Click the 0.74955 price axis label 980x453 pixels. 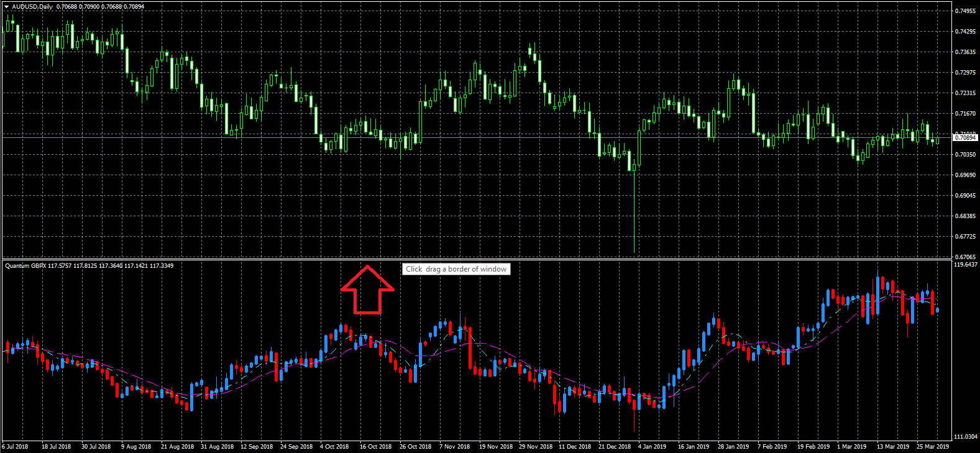pos(965,11)
